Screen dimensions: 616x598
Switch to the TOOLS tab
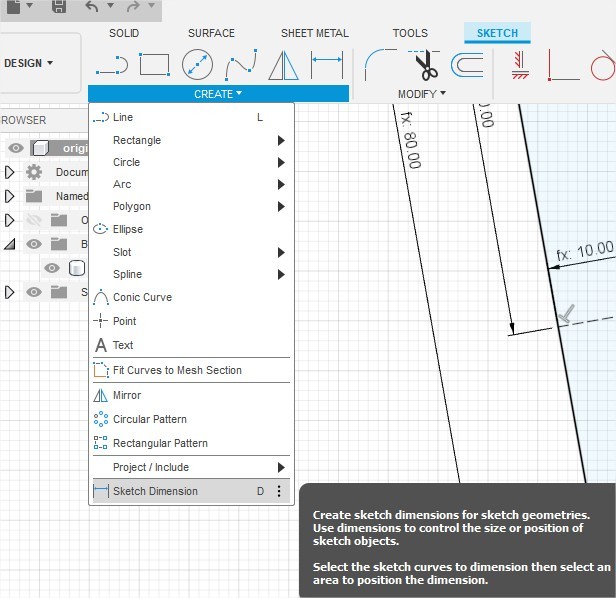coord(410,33)
